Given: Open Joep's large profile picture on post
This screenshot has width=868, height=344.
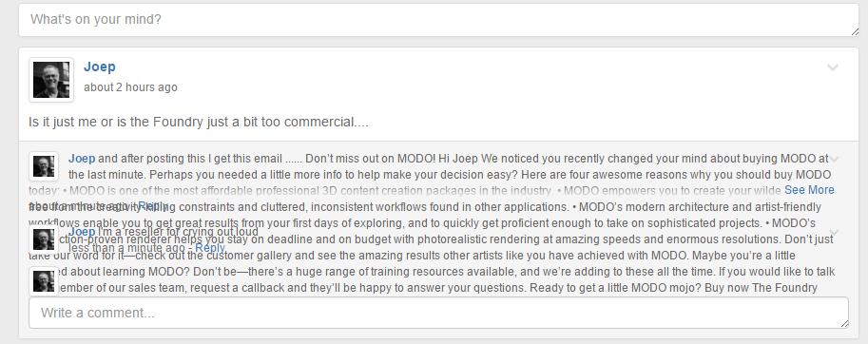Looking at the screenshot, I should 51,80.
